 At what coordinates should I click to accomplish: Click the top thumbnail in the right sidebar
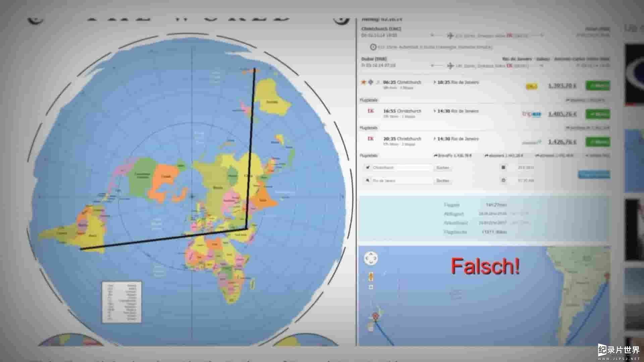point(634,74)
